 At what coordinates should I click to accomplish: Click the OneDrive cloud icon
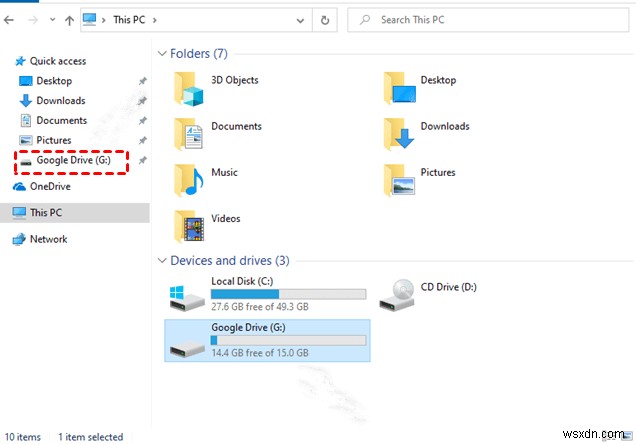click(x=19, y=187)
